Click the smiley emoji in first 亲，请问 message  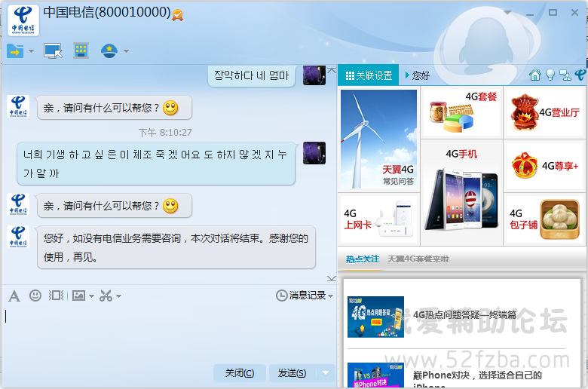tap(170, 108)
